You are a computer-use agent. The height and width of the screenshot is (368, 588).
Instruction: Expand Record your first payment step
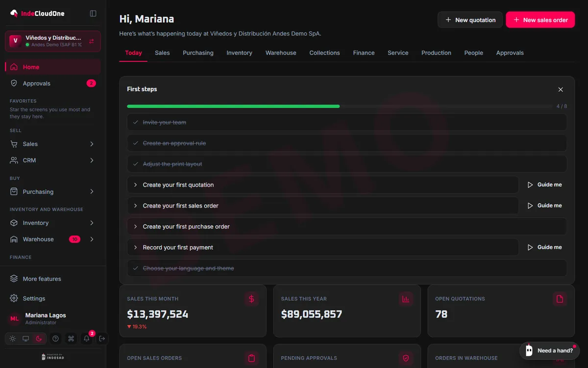(x=322, y=247)
